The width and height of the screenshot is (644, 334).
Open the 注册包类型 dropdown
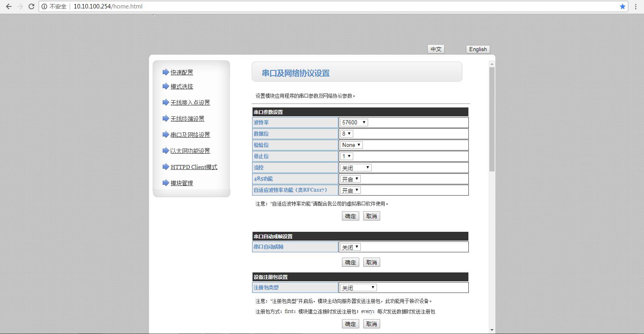click(358, 288)
